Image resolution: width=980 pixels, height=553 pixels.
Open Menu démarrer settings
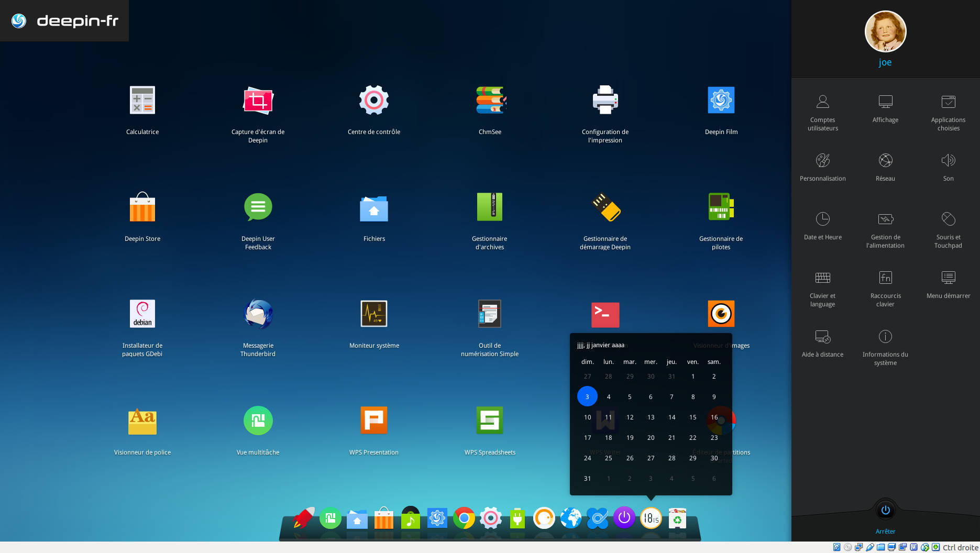(949, 284)
